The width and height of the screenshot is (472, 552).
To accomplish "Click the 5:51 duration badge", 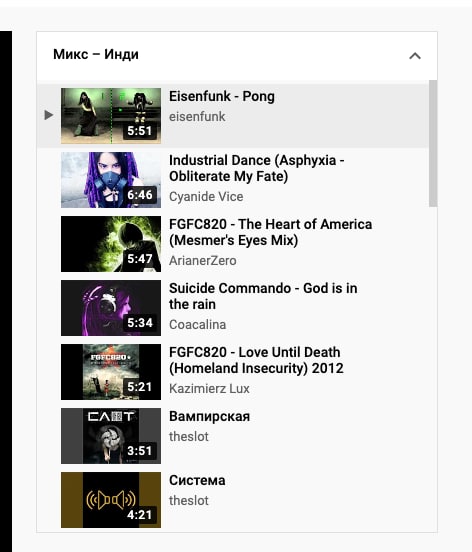I will (x=140, y=131).
